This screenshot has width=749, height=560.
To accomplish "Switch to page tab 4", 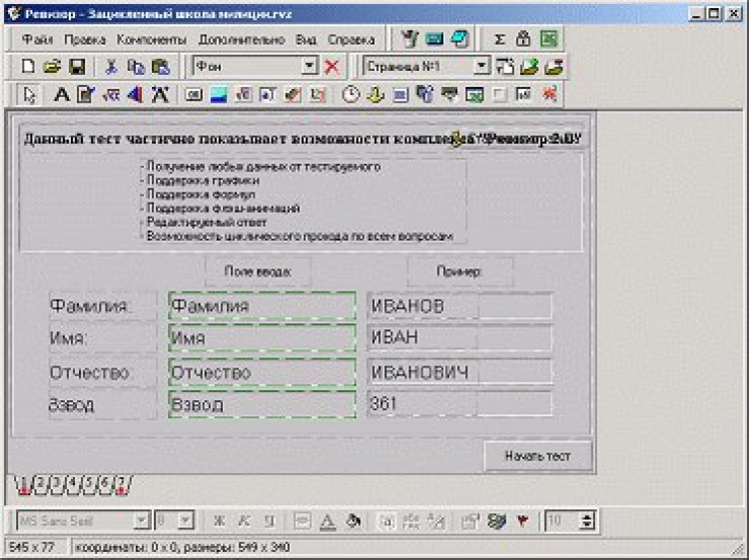I will pos(73,484).
